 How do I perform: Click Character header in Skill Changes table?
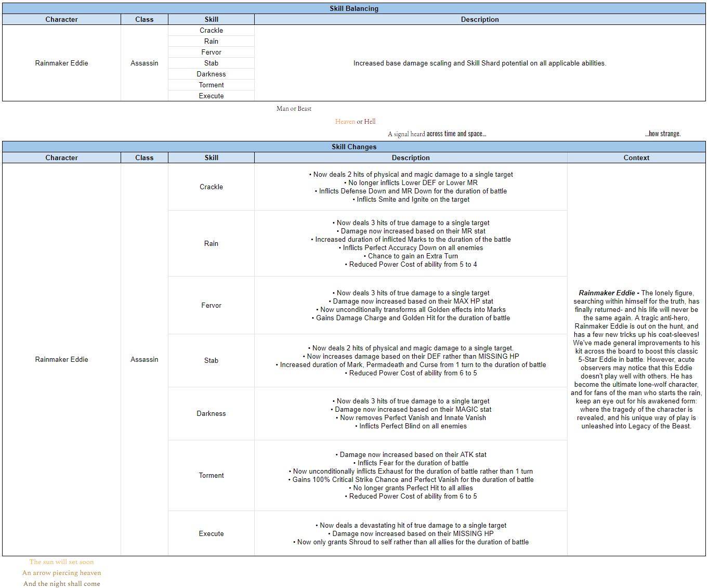tap(61, 158)
